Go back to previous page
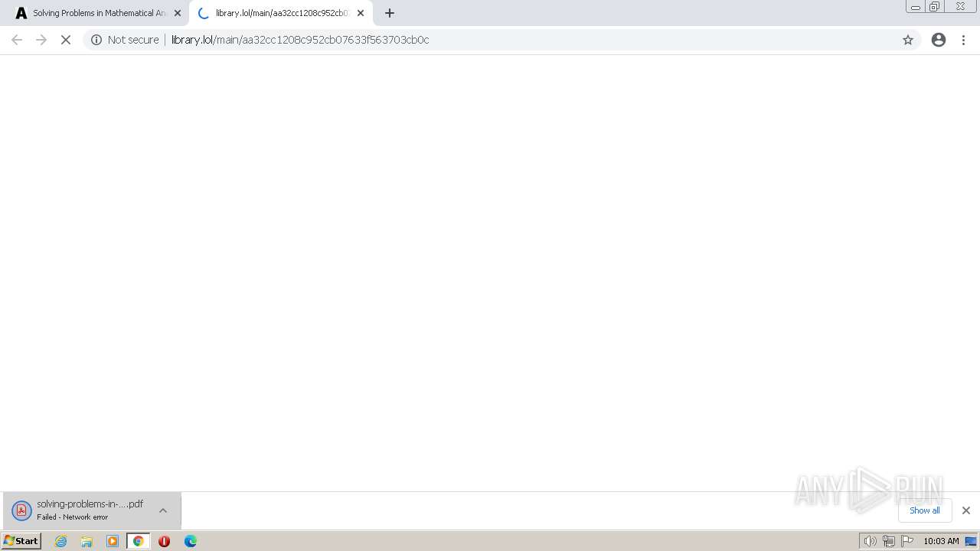 [17, 40]
